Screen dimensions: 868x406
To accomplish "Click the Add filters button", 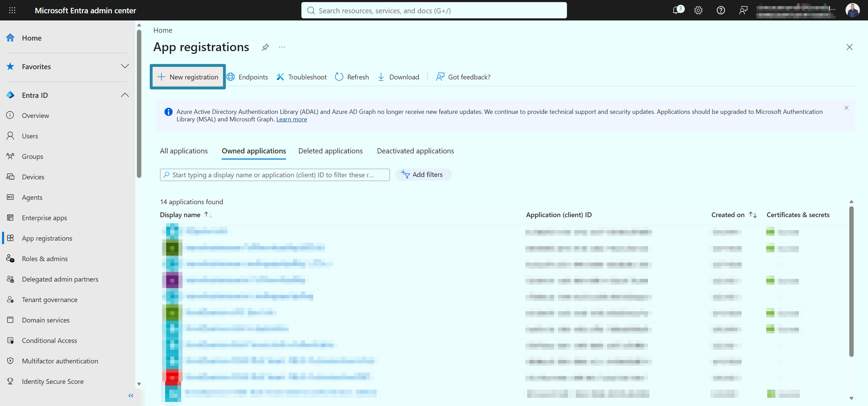I will click(423, 175).
